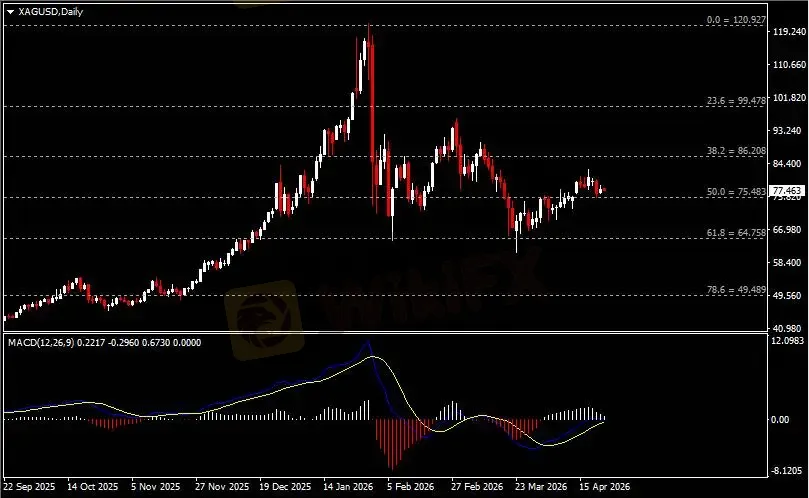809x498 pixels.
Task: Click the 19 Dec 2025 date label
Action: click(x=285, y=487)
